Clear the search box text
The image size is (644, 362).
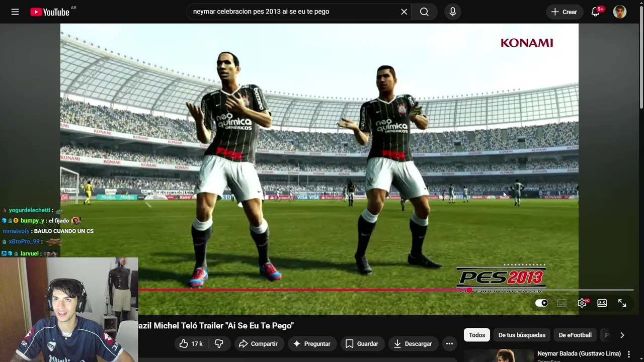(404, 12)
